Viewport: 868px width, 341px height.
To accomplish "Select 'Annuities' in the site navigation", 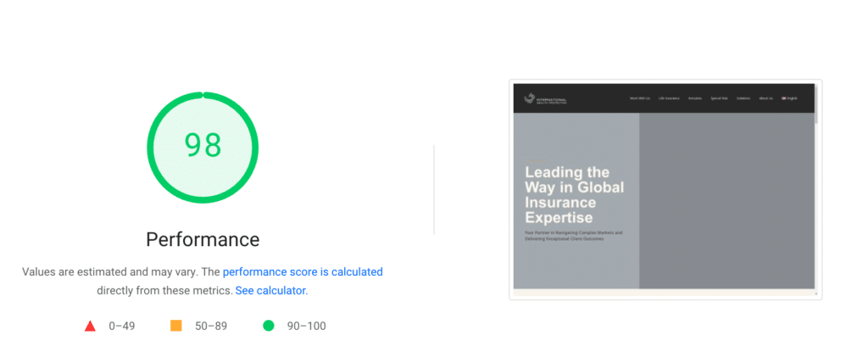I will tap(695, 98).
